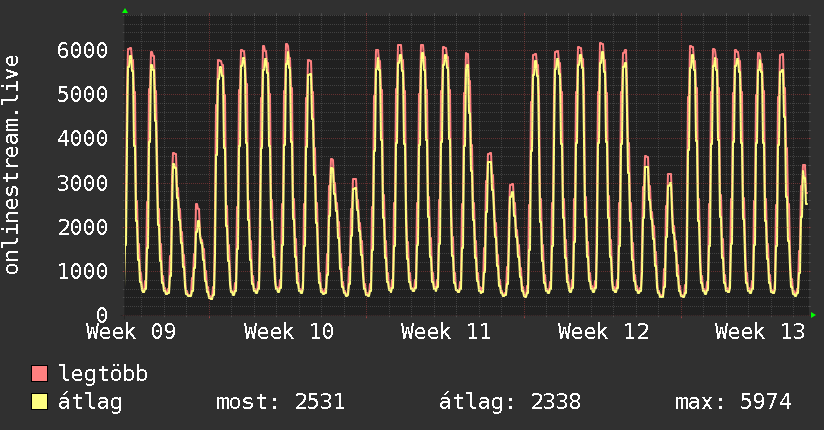
Task: Click the átlag legend label next to yellow swatch
Action: [90, 402]
